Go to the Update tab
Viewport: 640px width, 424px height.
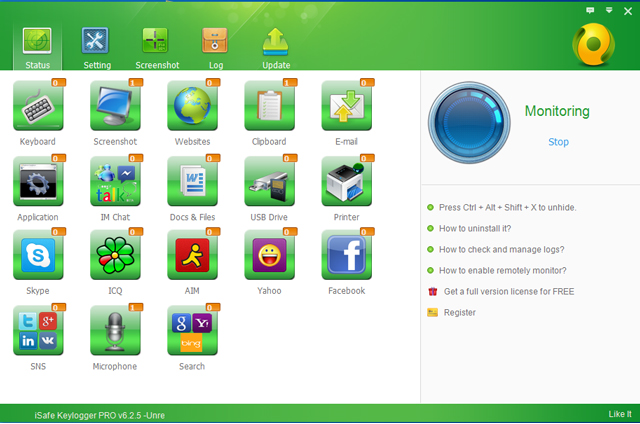(x=276, y=47)
